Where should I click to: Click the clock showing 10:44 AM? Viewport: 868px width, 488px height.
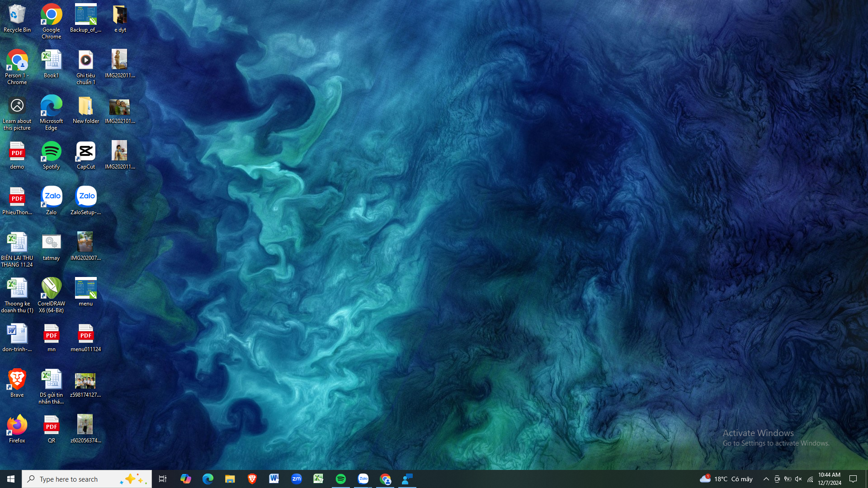(x=829, y=479)
